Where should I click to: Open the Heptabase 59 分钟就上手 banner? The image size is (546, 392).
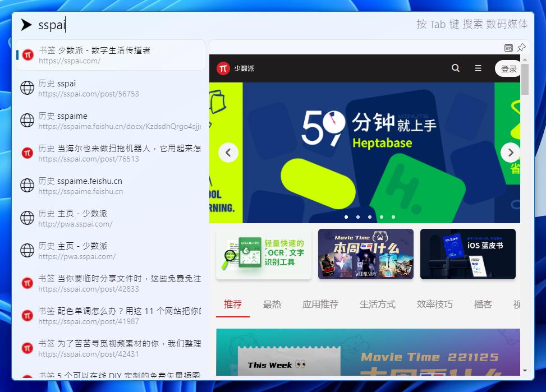tap(369, 153)
